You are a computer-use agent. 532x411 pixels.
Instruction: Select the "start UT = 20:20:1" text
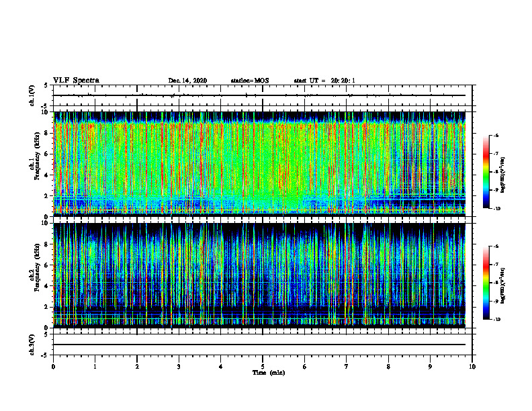pos(324,81)
